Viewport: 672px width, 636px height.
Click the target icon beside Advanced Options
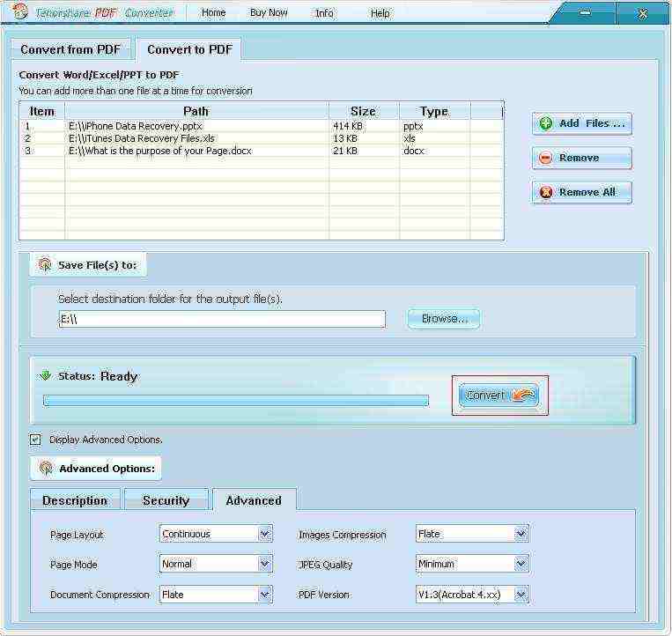(x=46, y=468)
